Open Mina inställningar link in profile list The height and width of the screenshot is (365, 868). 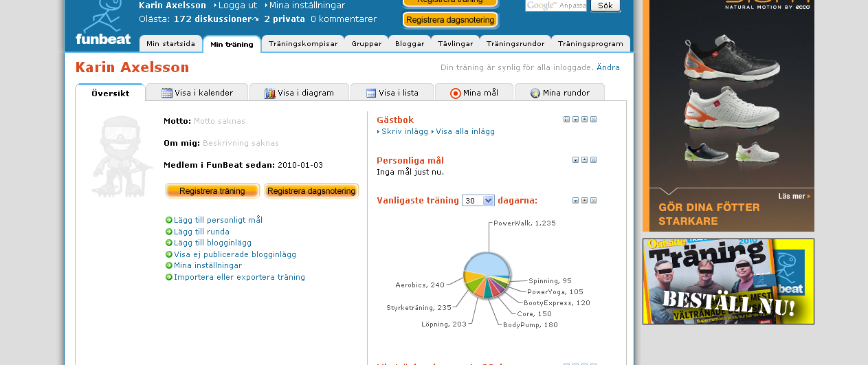click(x=208, y=265)
